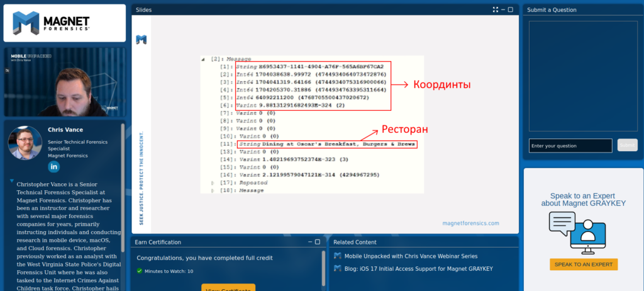Viewport: 644px width, 291px height.
Task: Open the magnetforensics.com link on slide
Action: tap(470, 223)
